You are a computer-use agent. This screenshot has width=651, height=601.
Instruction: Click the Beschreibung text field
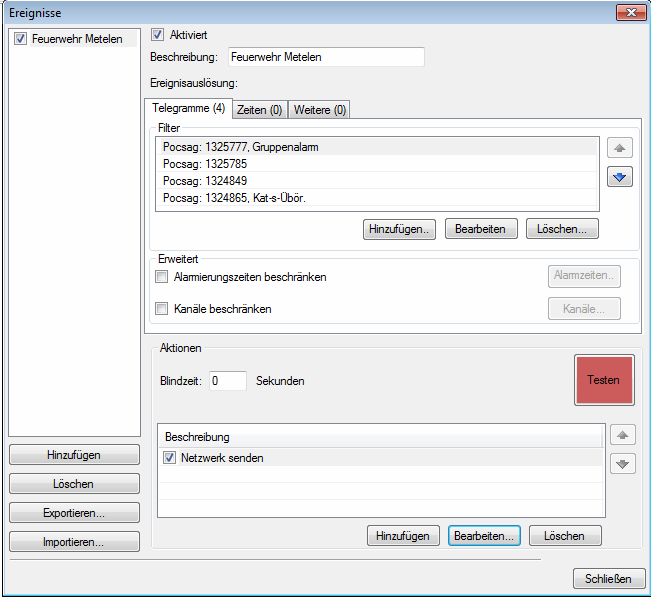point(326,57)
